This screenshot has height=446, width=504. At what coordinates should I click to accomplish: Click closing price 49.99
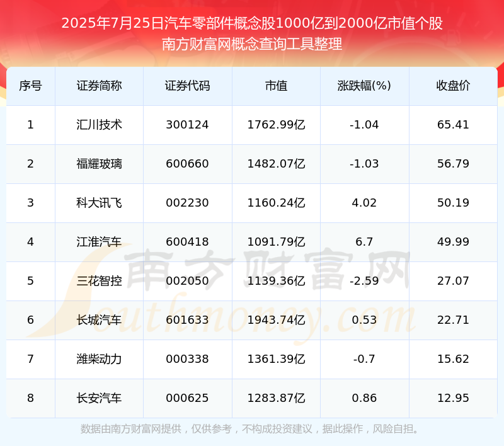coord(453,242)
